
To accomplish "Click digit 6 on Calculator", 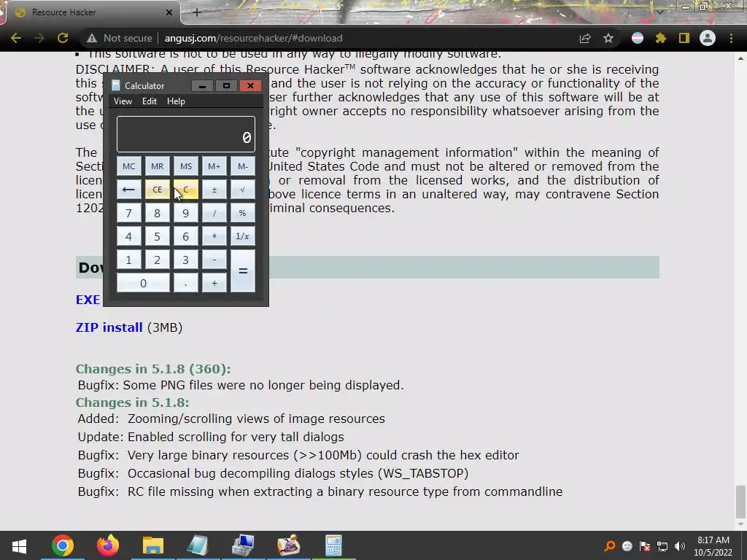I will pyautogui.click(x=186, y=236).
